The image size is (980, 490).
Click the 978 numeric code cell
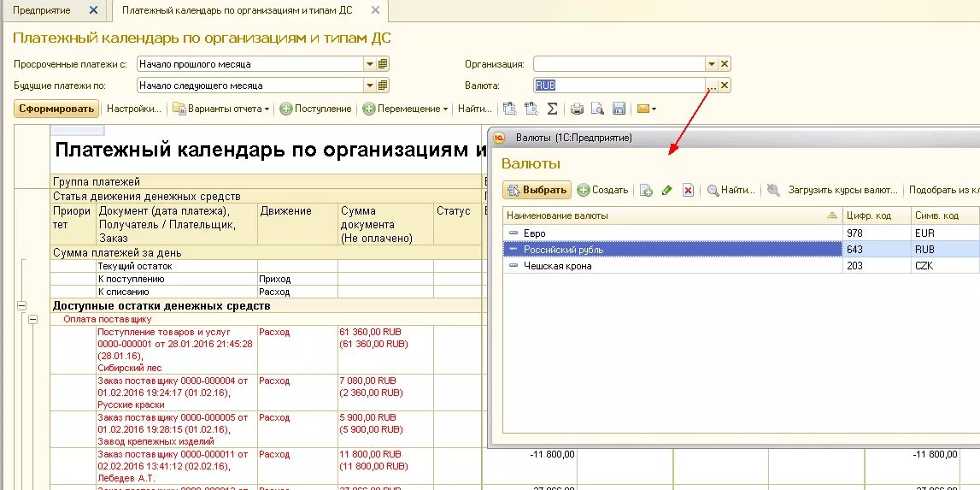pos(877,233)
